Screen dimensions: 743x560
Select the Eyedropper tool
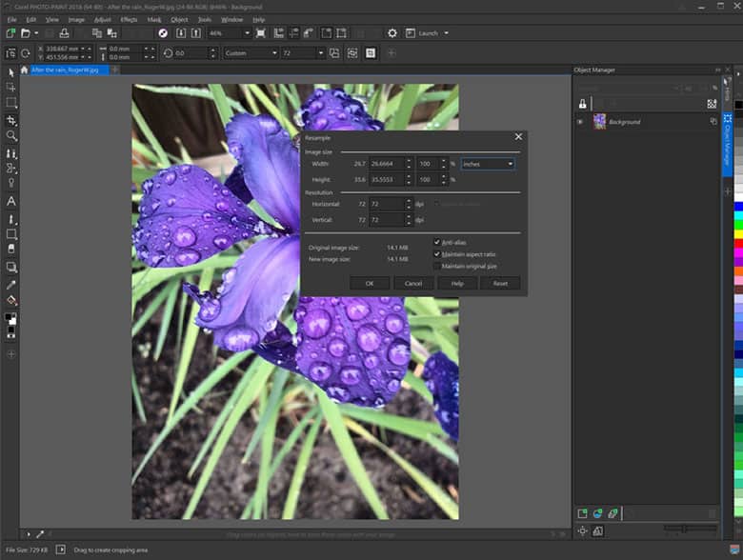11,284
